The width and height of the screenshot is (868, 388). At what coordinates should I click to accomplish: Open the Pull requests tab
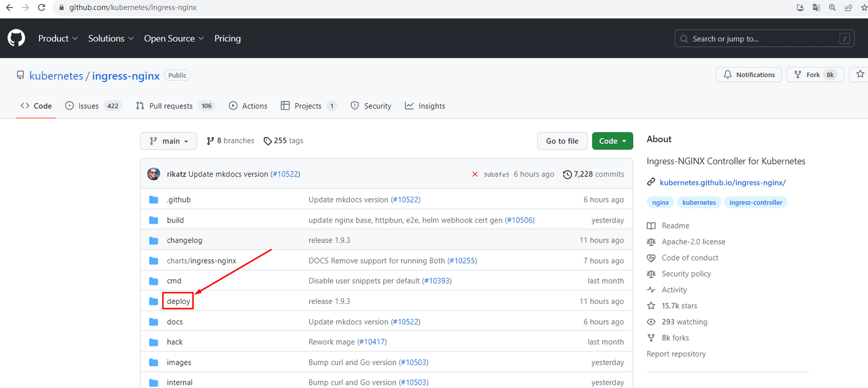(x=175, y=106)
